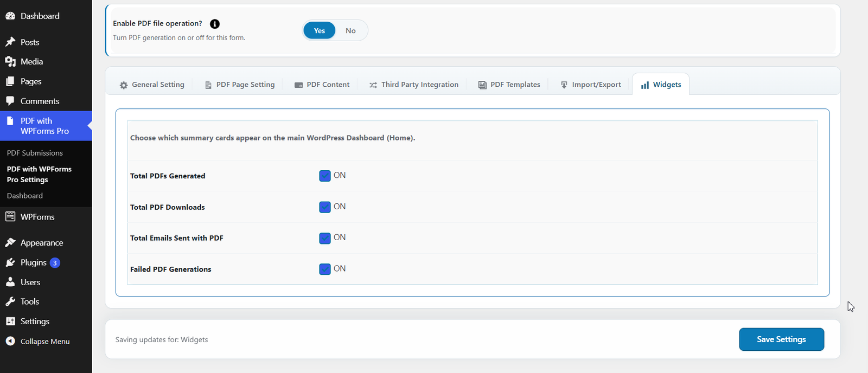Switch to PDF Page Setting tab
The image size is (868, 373).
click(x=240, y=85)
